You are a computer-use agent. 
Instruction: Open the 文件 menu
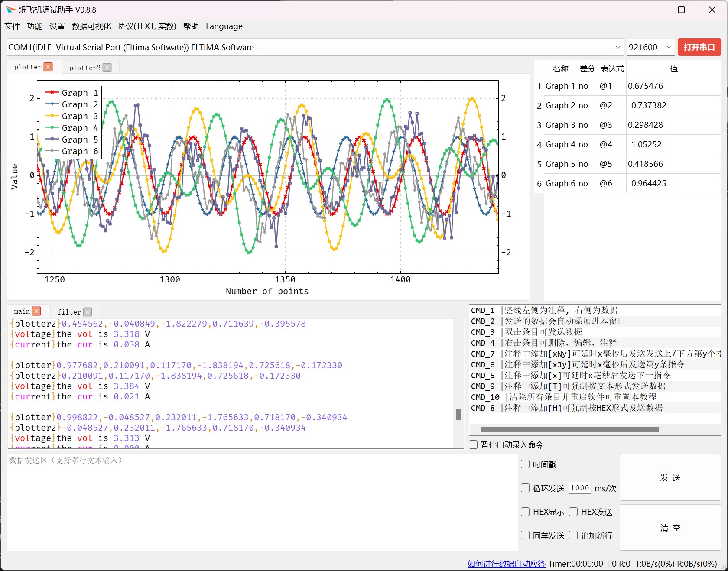[x=12, y=26]
